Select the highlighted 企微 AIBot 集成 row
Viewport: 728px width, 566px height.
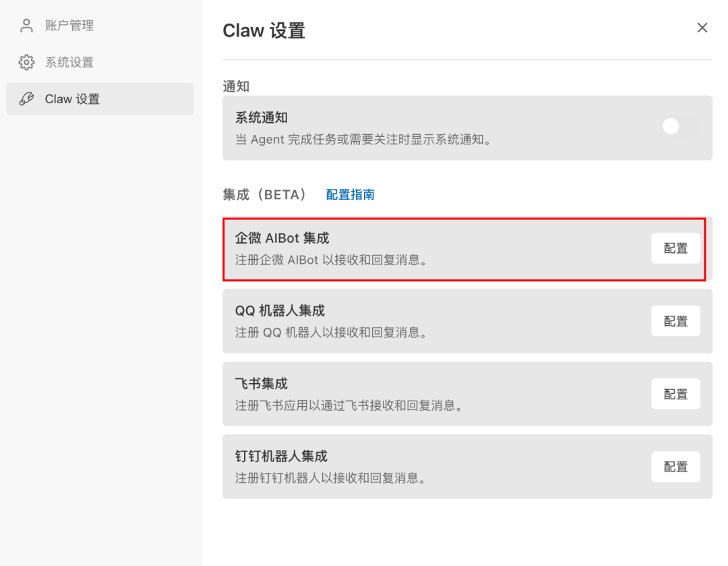pyautogui.click(x=438, y=248)
